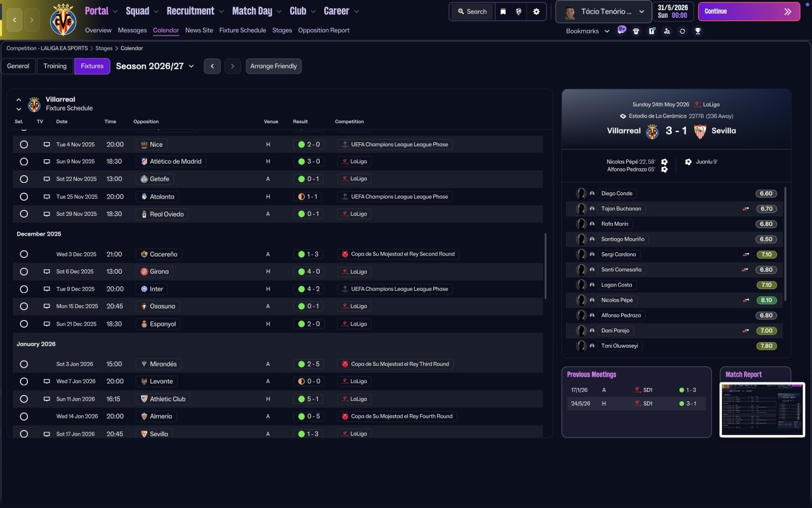Click the substitution icon beside Tajon Buchanan
812x508 pixels.
747,208
